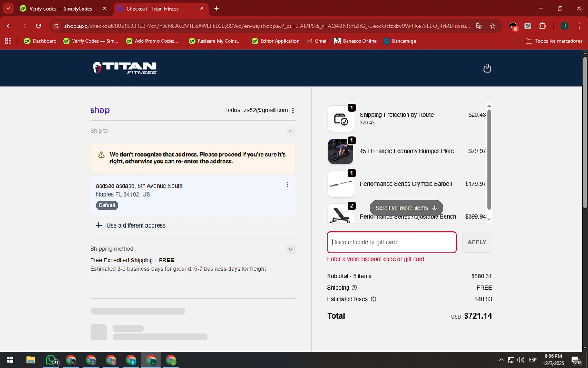Click the browser back arrow
This screenshot has width=588, height=368.
(x=9, y=26)
